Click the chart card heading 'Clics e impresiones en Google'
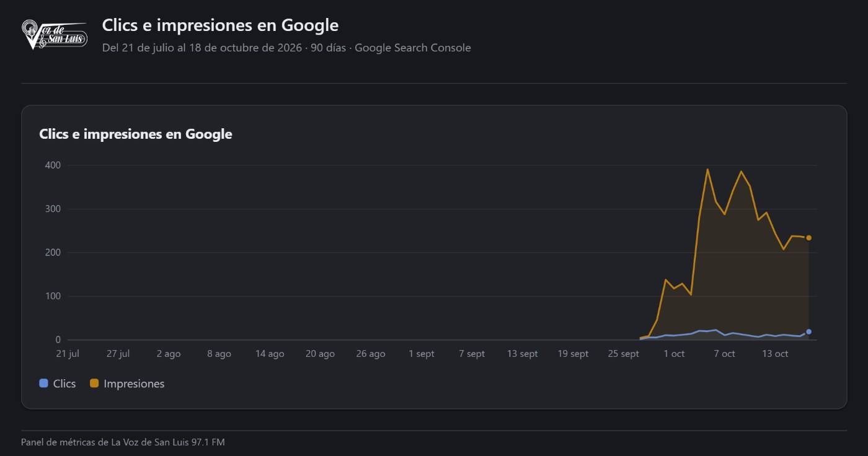Image resolution: width=868 pixels, height=456 pixels. coord(136,134)
